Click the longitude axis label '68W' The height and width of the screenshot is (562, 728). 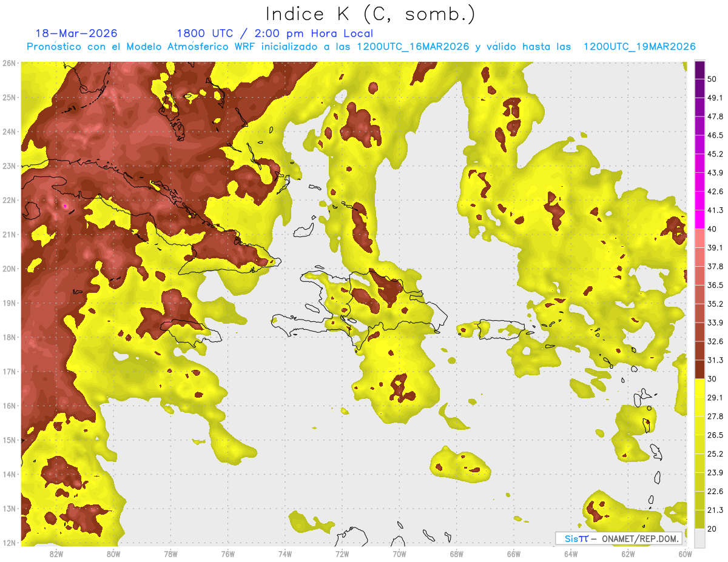457,554
